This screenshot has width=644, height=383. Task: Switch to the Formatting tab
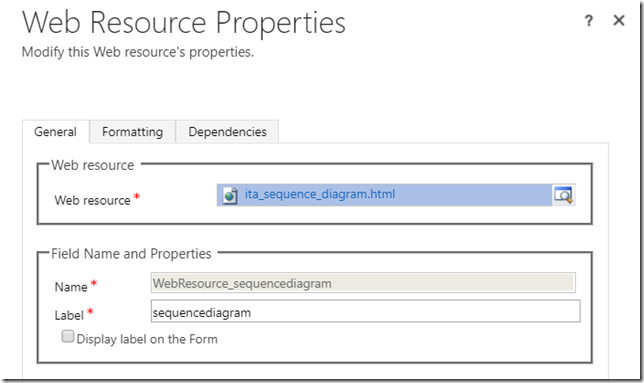point(132,132)
